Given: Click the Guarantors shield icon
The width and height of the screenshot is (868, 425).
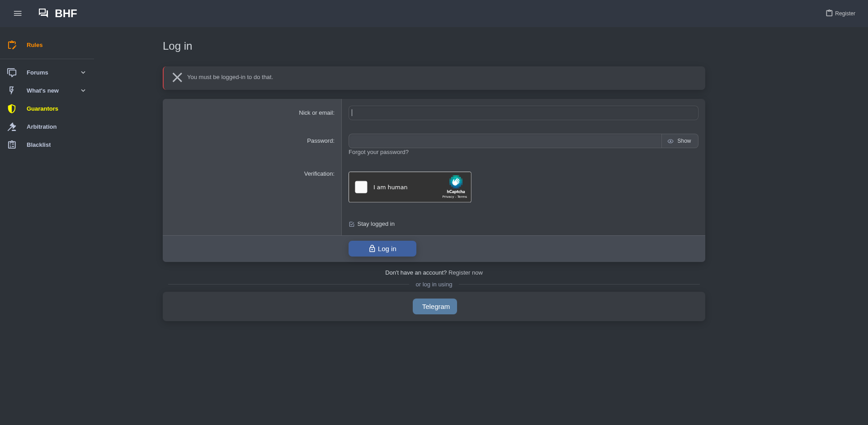Looking at the screenshot, I should [x=12, y=109].
